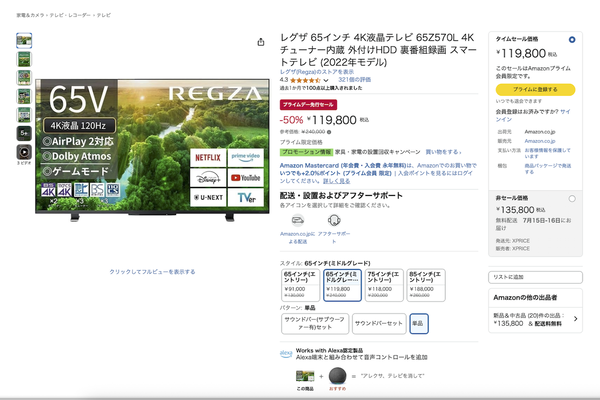Select the non-sale price ¥135,800 radio button
Viewport: 600px width, 400px height.
click(572, 199)
